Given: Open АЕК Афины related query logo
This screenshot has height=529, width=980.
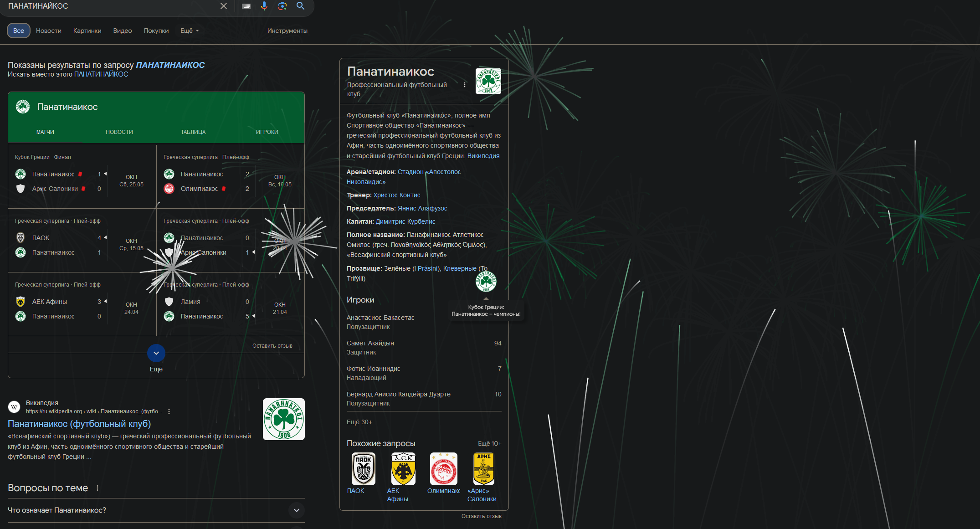Looking at the screenshot, I should point(403,469).
